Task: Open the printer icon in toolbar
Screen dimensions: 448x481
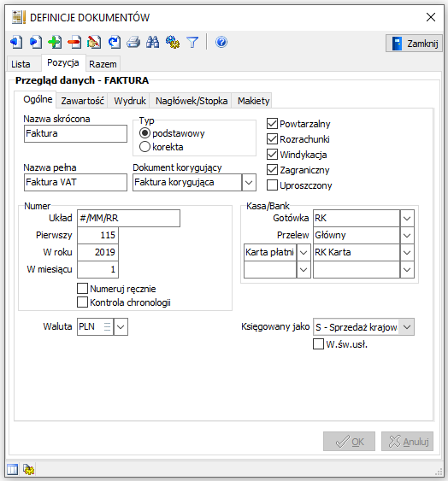Action: click(x=133, y=42)
